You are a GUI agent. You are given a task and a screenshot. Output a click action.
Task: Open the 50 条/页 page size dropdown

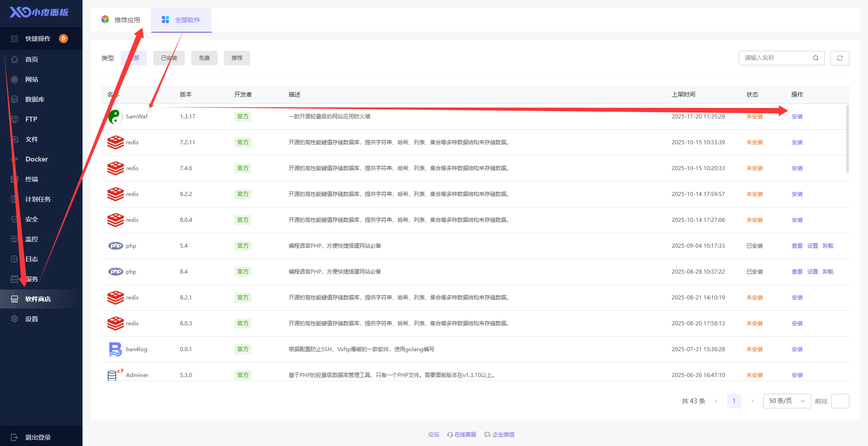(787, 401)
